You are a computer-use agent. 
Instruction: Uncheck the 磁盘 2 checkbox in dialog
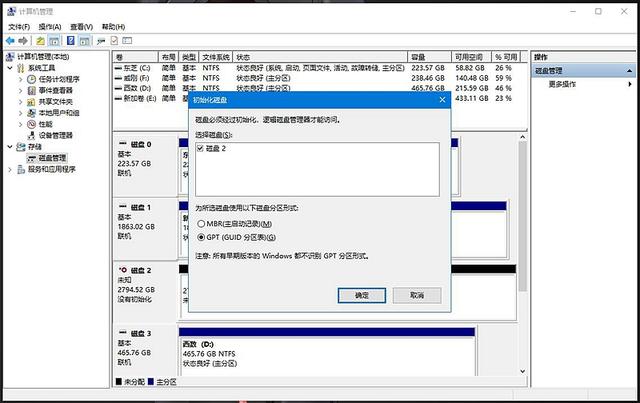coord(200,148)
